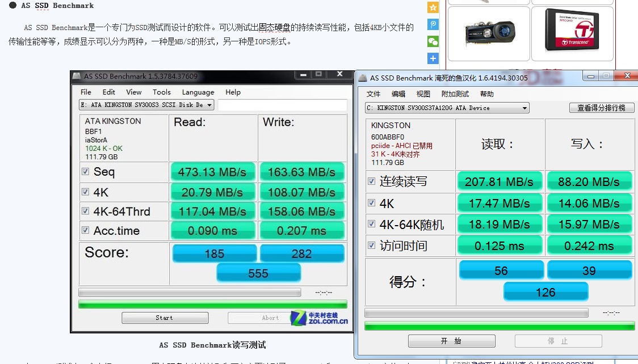Screen dimensions: 638x364
Task: Open the C: KINGSTON SV300S37A120G drive dropdown
Action: 447,108
